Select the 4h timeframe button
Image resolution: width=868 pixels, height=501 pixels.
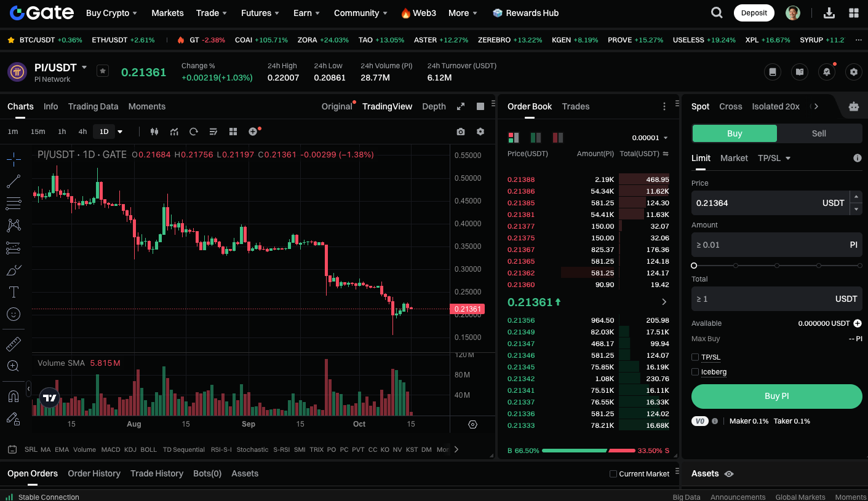click(82, 132)
